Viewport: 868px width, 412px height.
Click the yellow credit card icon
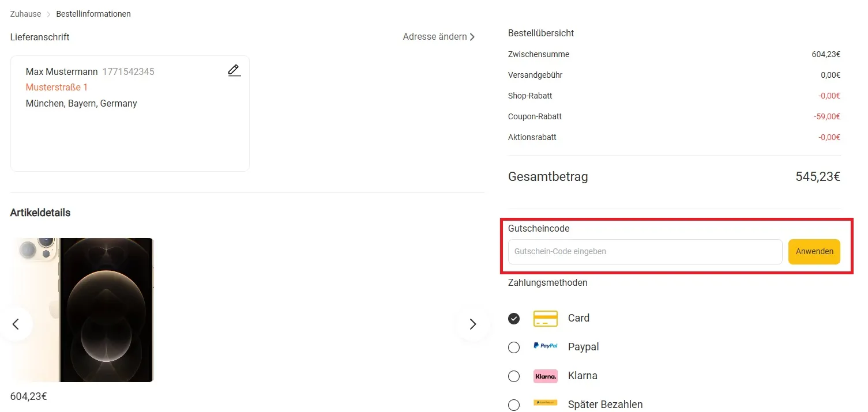(545, 318)
